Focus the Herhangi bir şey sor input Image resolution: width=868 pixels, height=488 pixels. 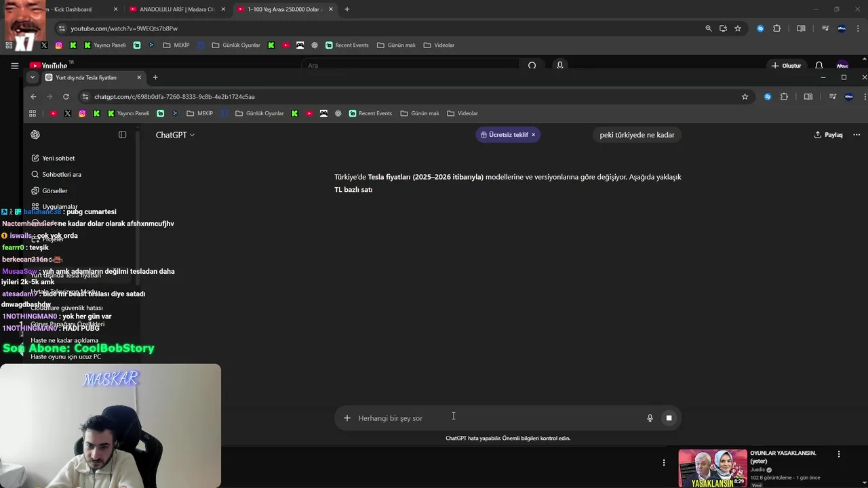click(498, 418)
